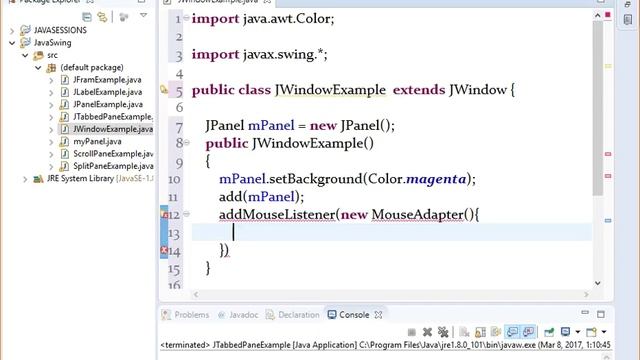Image resolution: width=640 pixels, height=360 pixels.
Task: Click the quick-fix error marker on line 12
Action: coord(164,214)
